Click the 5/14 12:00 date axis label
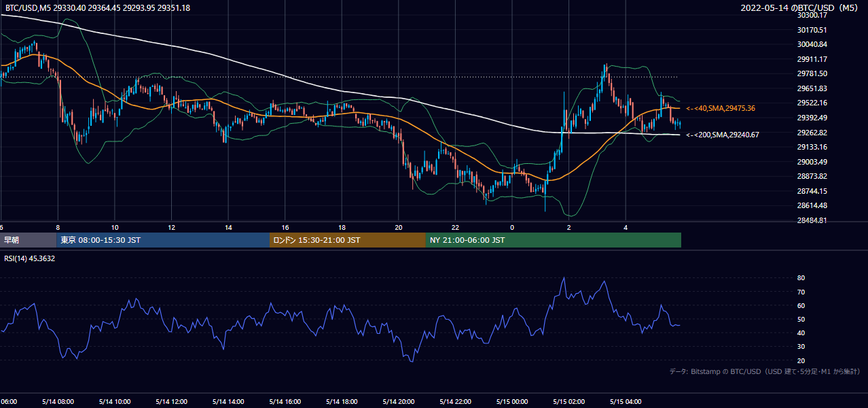Image resolution: width=868 pixels, height=408 pixels. point(171,401)
